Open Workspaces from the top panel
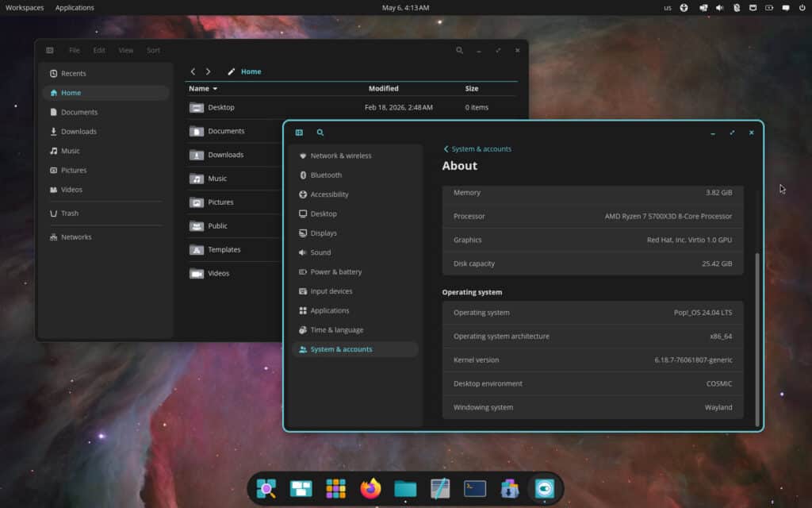The width and height of the screenshot is (812, 508). pos(25,8)
